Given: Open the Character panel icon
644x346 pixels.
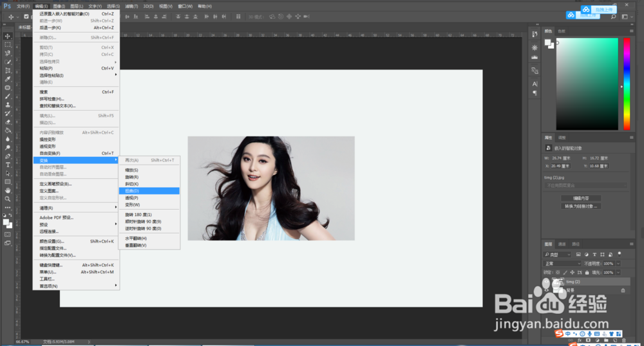Looking at the screenshot, I should click(x=535, y=84).
